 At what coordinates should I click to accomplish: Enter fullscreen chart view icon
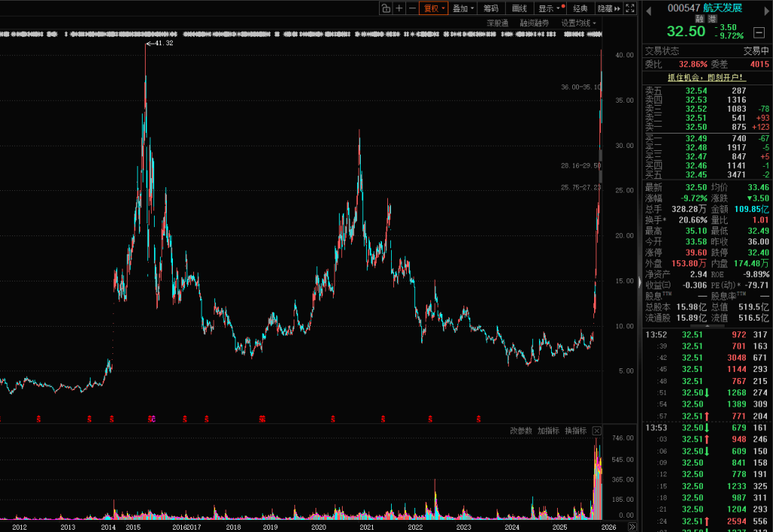[x=630, y=8]
